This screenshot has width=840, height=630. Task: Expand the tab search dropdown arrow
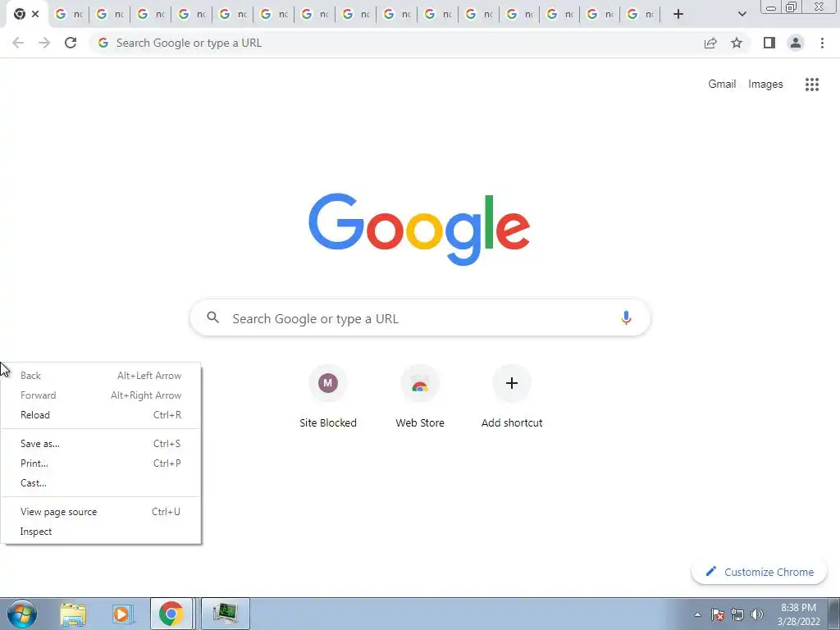742,14
